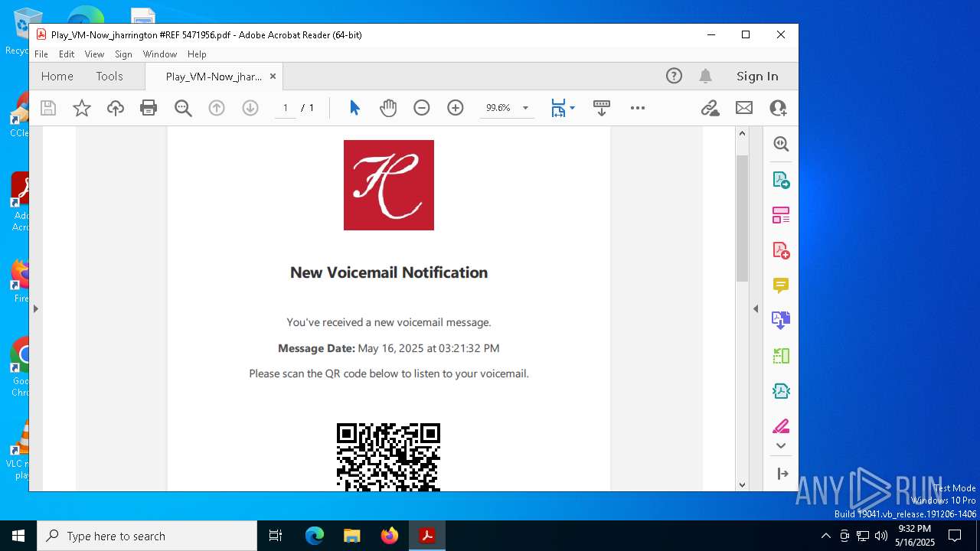Launch Firefox from the taskbar
Screen dimensions: 980x551
390,536
